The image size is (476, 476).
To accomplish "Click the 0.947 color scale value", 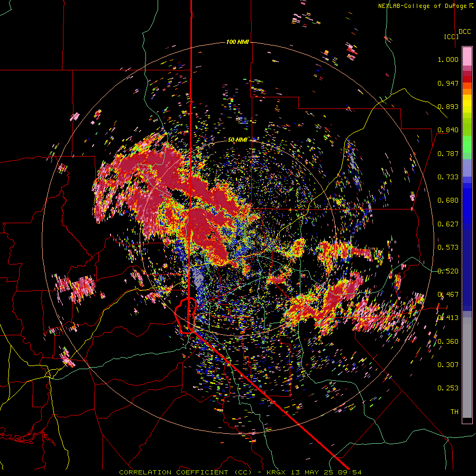I will 448,83.
